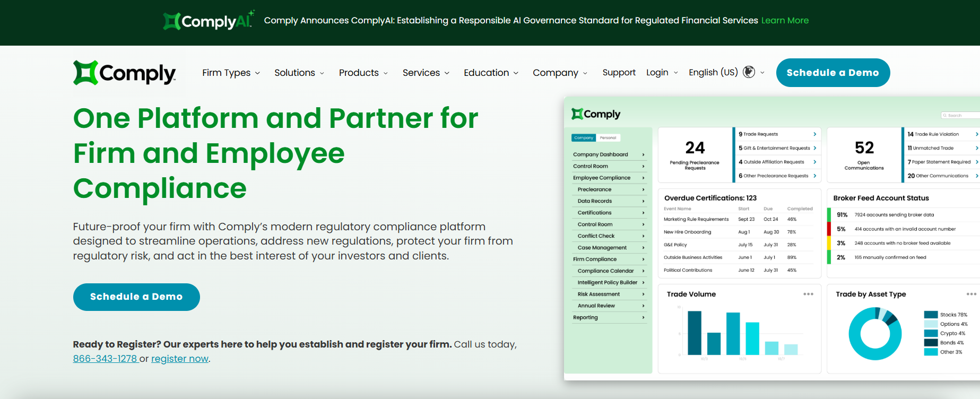Click the Comply logo inside dashboard preview
This screenshot has width=980, height=399.
[x=596, y=114]
